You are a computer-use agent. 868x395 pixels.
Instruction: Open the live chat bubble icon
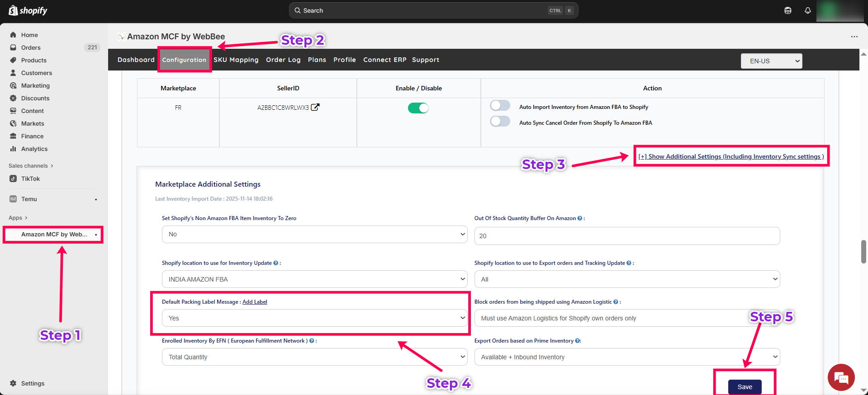[841, 377]
